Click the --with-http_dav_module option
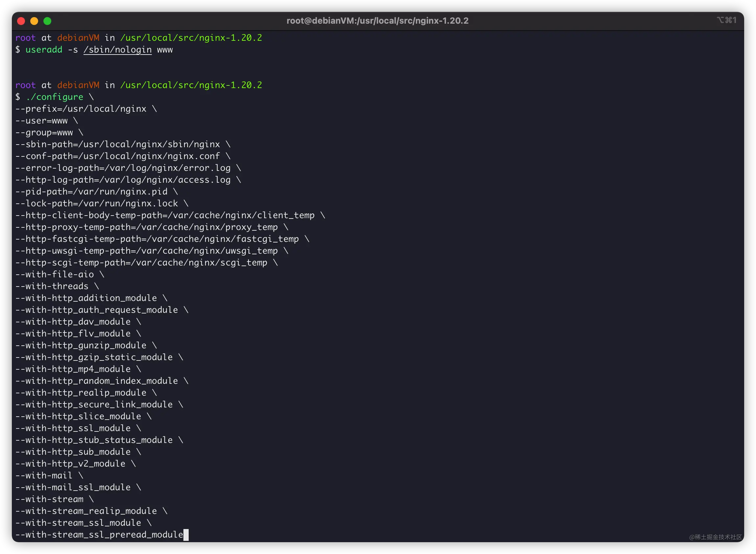This screenshot has width=756, height=554. (x=73, y=322)
